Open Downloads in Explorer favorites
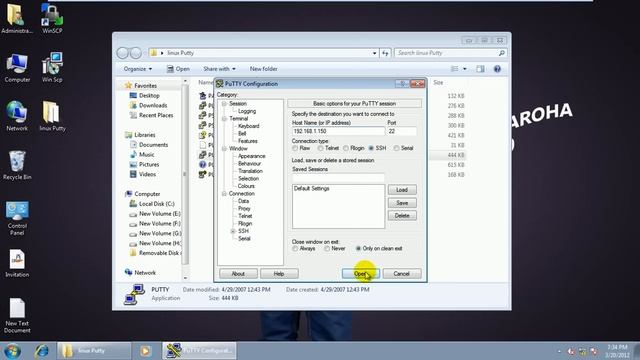Viewport: 640px width, 360px height. click(x=153, y=105)
